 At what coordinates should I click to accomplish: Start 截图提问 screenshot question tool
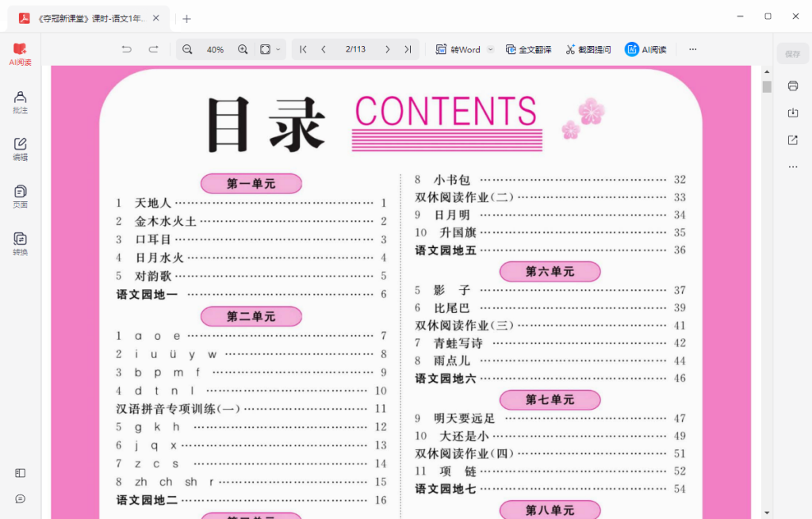pyautogui.click(x=586, y=49)
